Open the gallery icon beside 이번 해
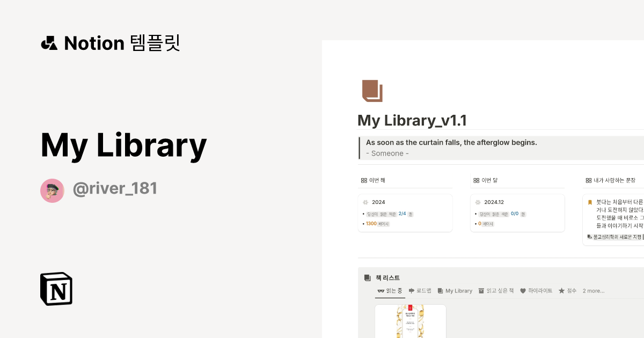The image size is (644, 338). [x=363, y=180]
